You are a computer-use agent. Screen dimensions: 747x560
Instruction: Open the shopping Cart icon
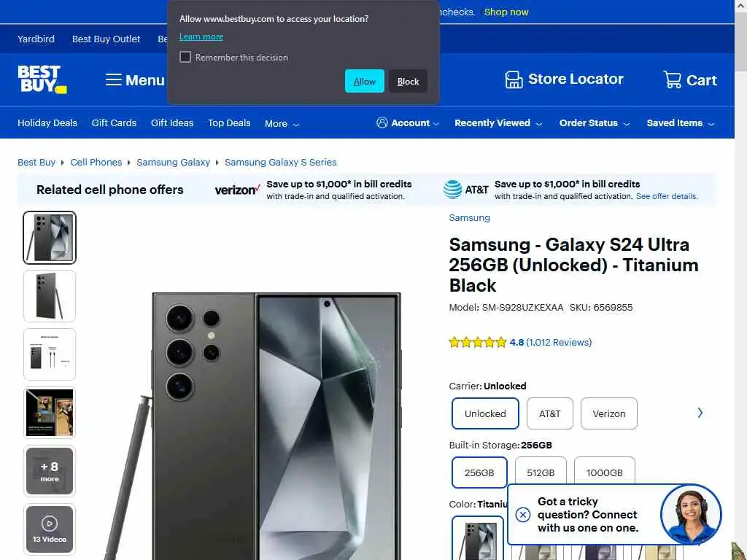point(672,79)
